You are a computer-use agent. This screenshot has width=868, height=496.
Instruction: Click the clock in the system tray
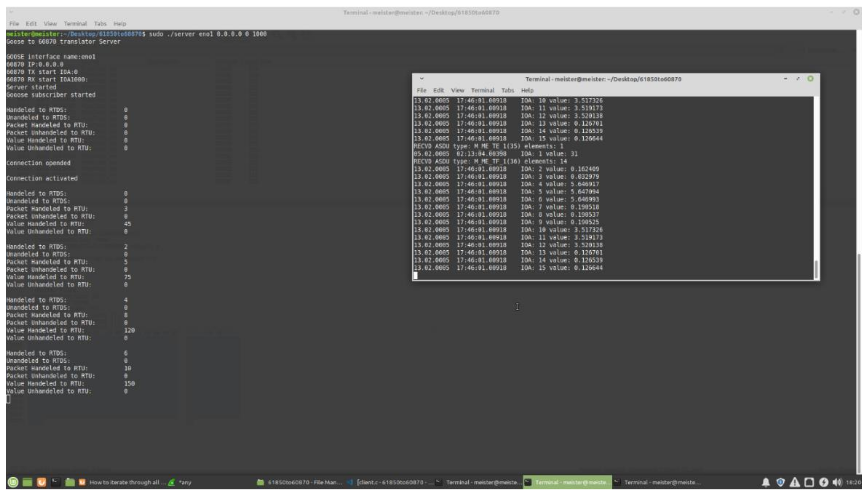[853, 482]
